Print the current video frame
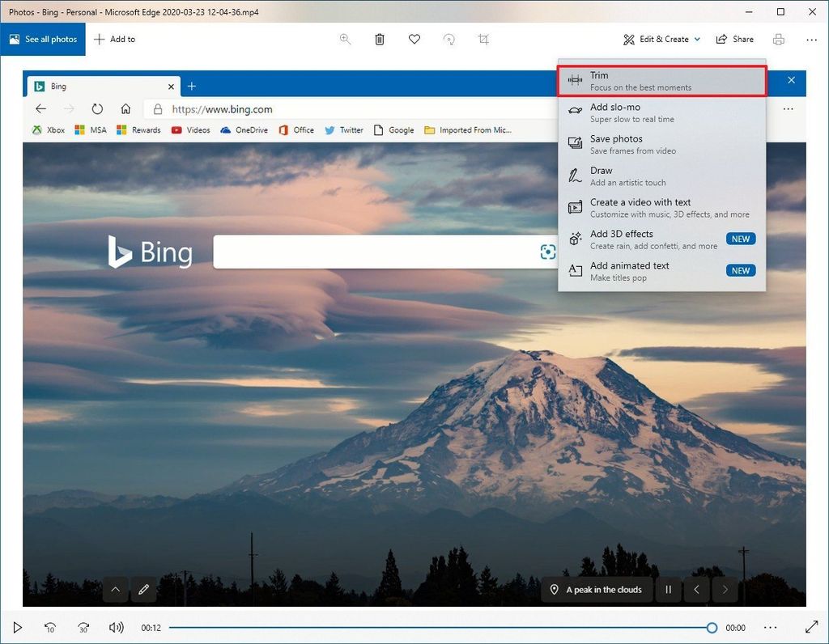Image resolution: width=829 pixels, height=644 pixels. pos(778,39)
